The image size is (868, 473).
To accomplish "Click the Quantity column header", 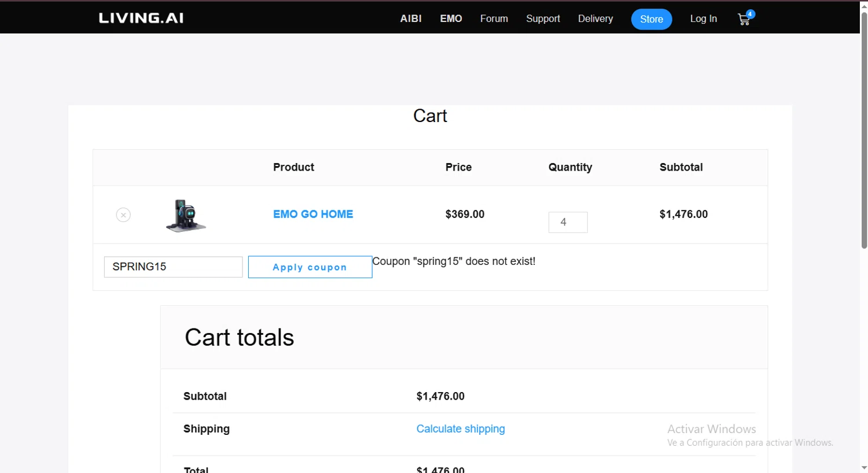I will click(x=570, y=167).
